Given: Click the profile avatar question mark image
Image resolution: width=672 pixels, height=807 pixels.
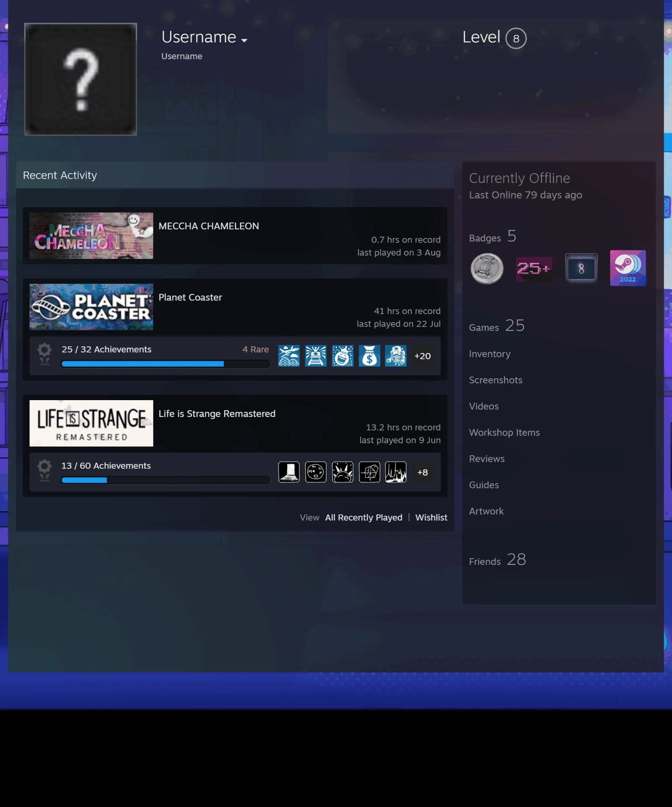Looking at the screenshot, I should click(81, 79).
